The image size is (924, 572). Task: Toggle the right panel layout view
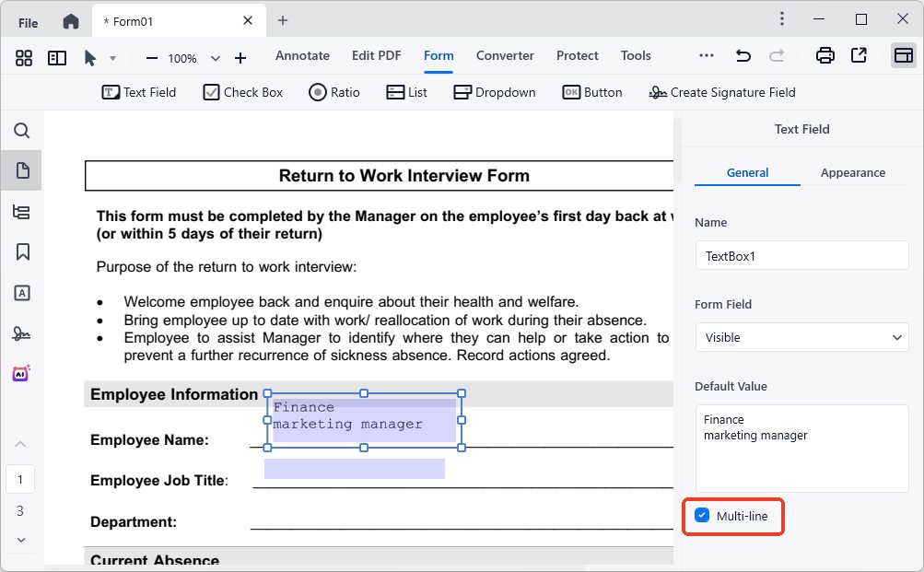tap(904, 56)
